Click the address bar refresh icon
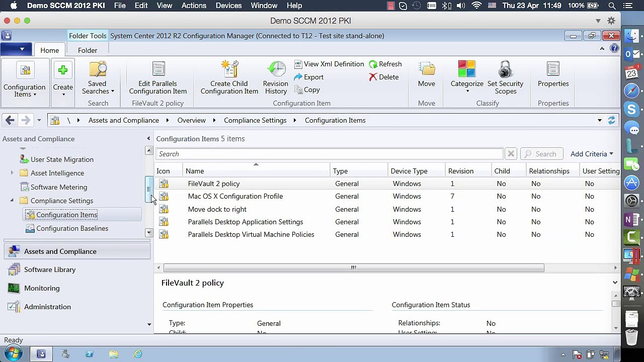 click(x=611, y=120)
